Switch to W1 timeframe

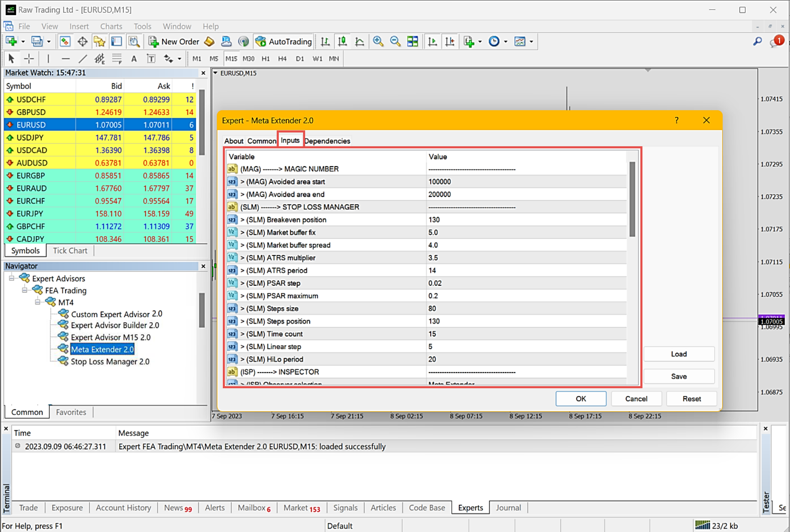[317, 59]
